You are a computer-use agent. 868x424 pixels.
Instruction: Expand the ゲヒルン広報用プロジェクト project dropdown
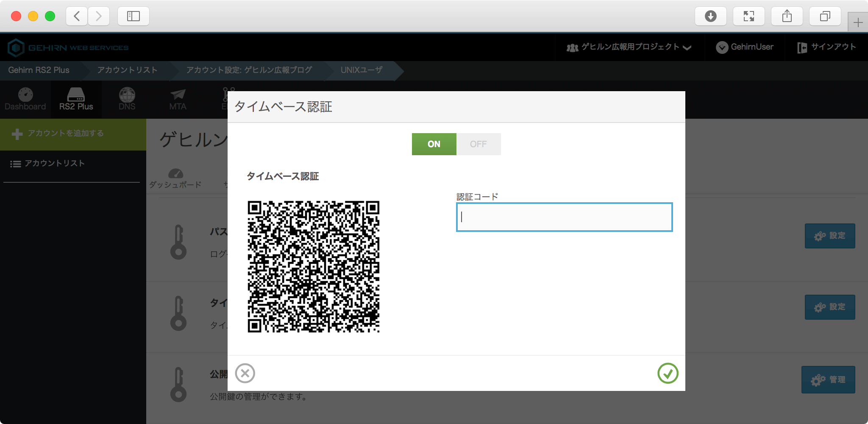tap(629, 47)
